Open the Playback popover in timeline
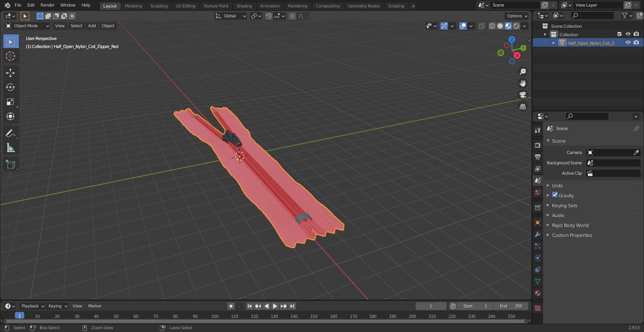 [32, 306]
